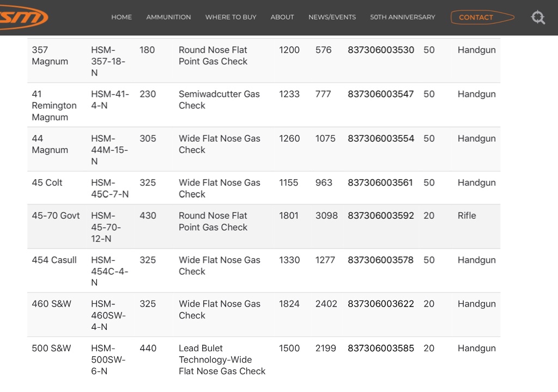Click UPC 837306003530
558x392 pixels.
tap(381, 50)
